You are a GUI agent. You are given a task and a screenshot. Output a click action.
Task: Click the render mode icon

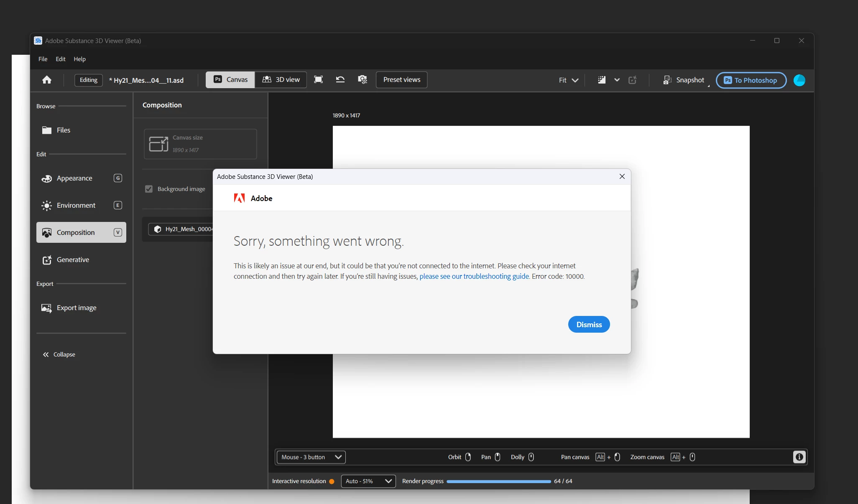602,80
